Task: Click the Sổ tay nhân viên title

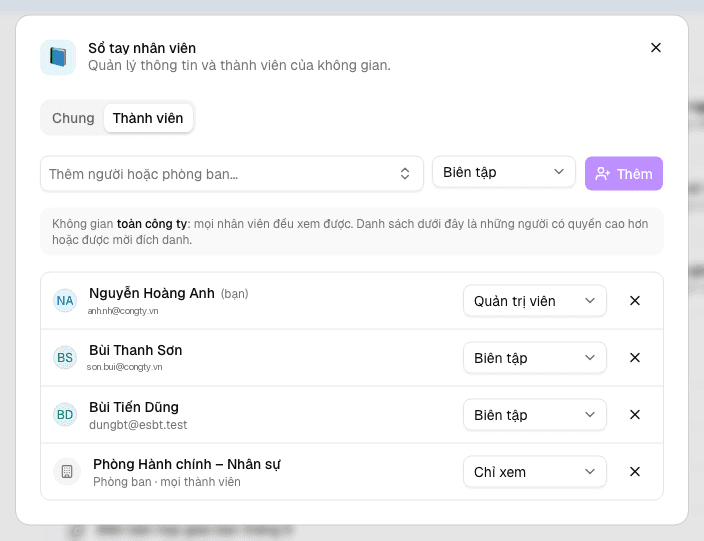Action: click(x=142, y=48)
